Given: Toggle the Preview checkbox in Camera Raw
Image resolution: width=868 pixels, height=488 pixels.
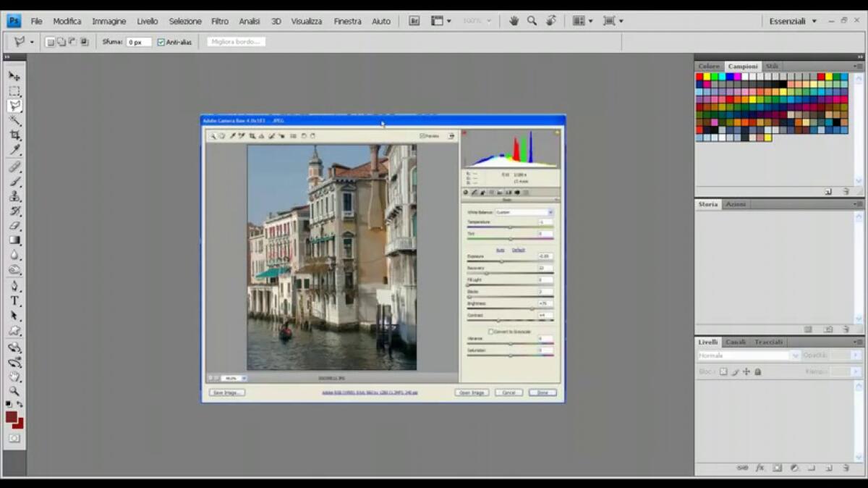Looking at the screenshot, I should tap(422, 135).
